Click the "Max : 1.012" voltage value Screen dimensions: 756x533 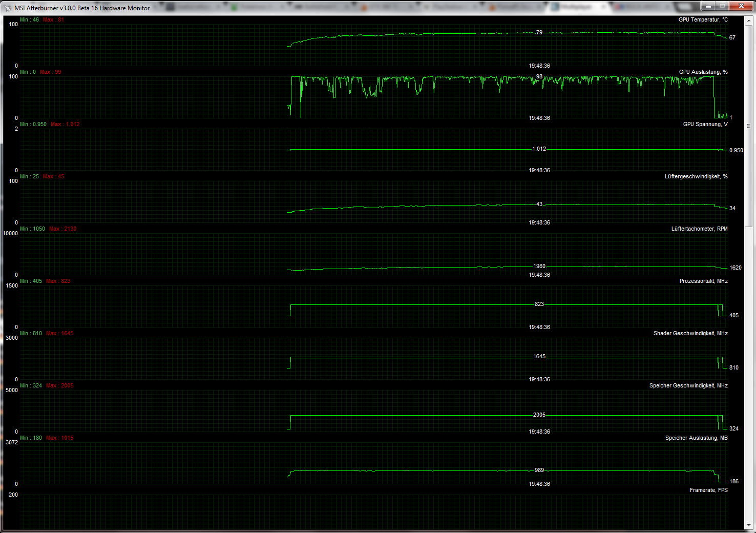pos(65,124)
